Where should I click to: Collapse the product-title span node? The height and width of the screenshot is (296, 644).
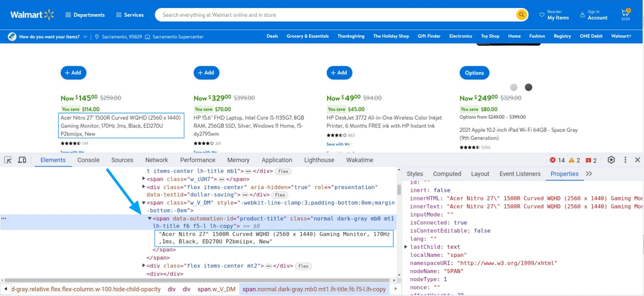[x=149, y=218]
